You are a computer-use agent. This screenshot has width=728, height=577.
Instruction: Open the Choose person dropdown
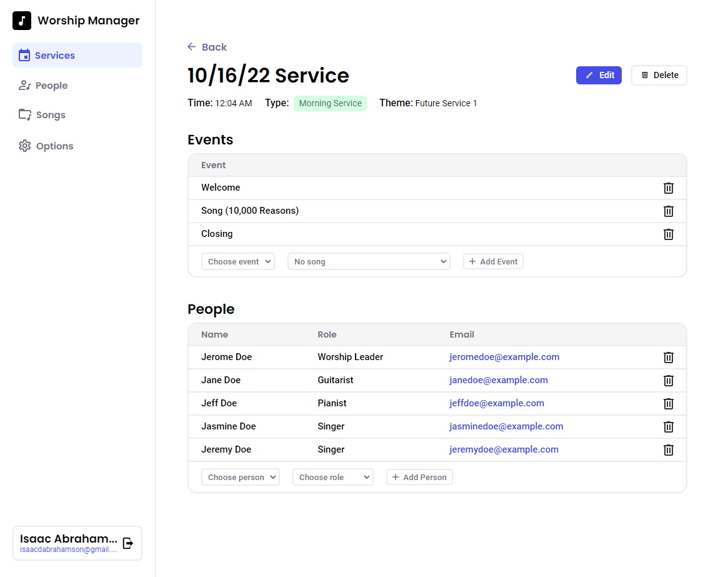tap(241, 477)
